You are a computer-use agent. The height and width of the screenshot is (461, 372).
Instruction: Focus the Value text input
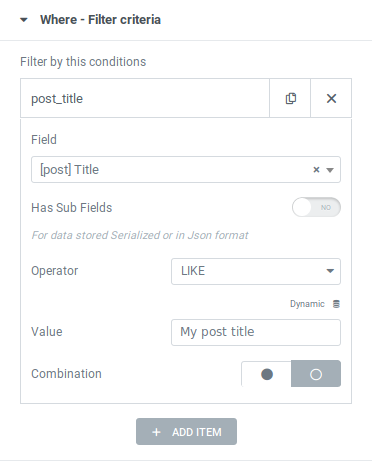click(256, 332)
